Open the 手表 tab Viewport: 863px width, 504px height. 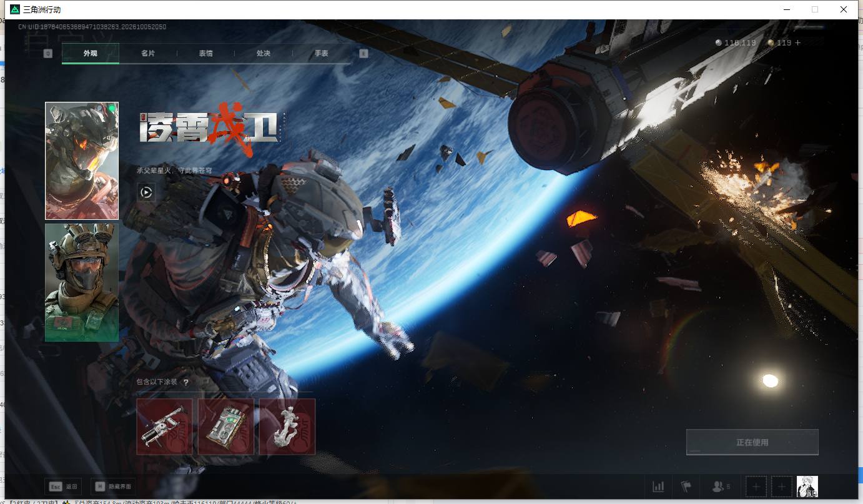pyautogui.click(x=321, y=54)
